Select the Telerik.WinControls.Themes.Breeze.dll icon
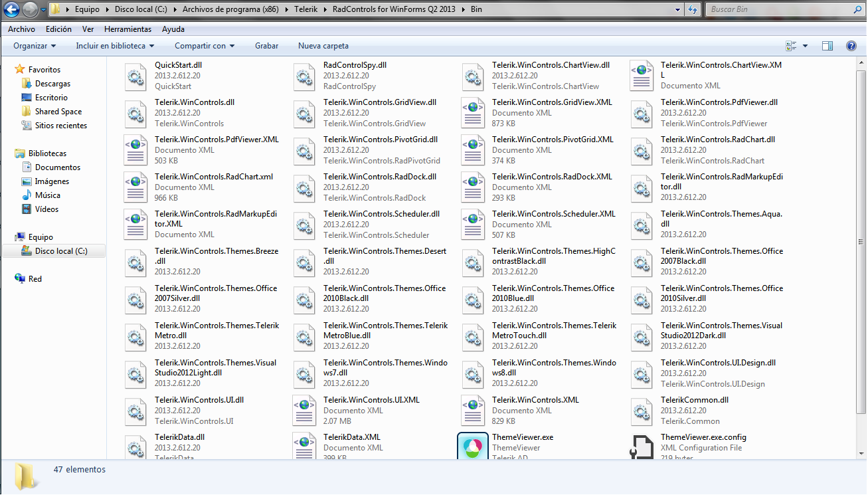Screen dimensions: 868x497 (x=135, y=262)
